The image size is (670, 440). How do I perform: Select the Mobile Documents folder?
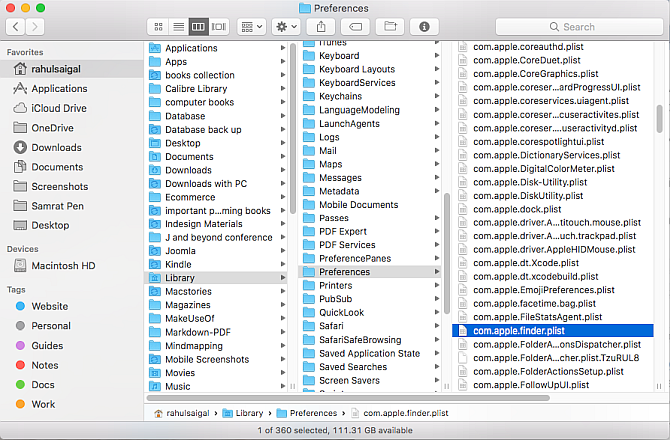(x=370, y=205)
